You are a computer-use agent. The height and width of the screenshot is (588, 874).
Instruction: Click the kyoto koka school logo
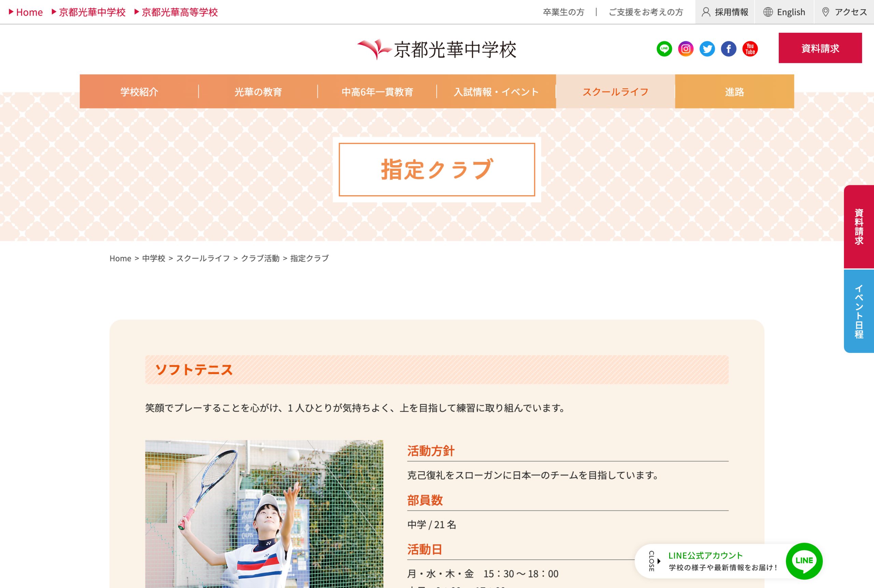click(x=437, y=49)
